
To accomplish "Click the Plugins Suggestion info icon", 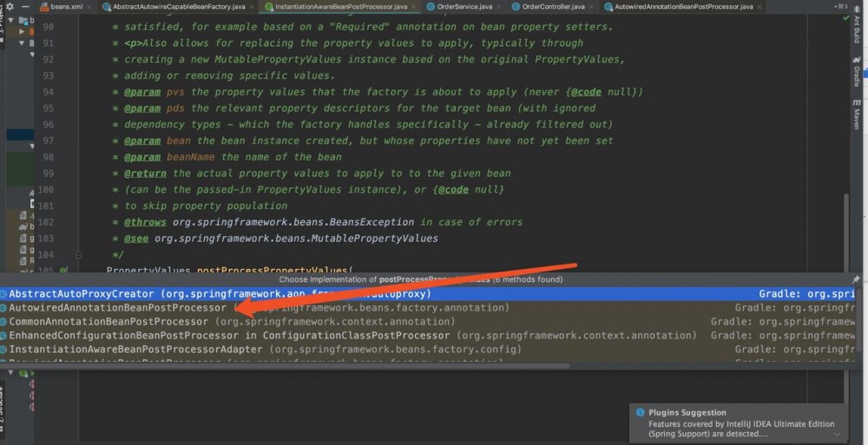I will click(x=641, y=412).
